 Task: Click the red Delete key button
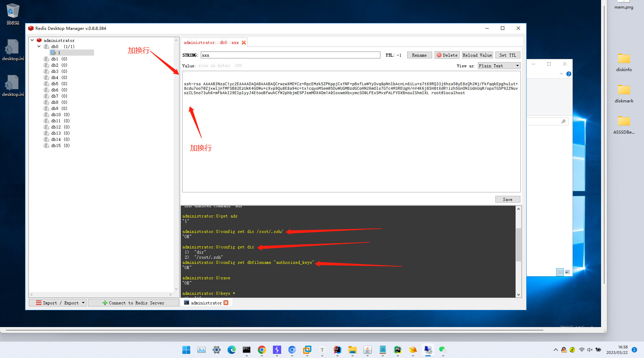pyautogui.click(x=447, y=55)
